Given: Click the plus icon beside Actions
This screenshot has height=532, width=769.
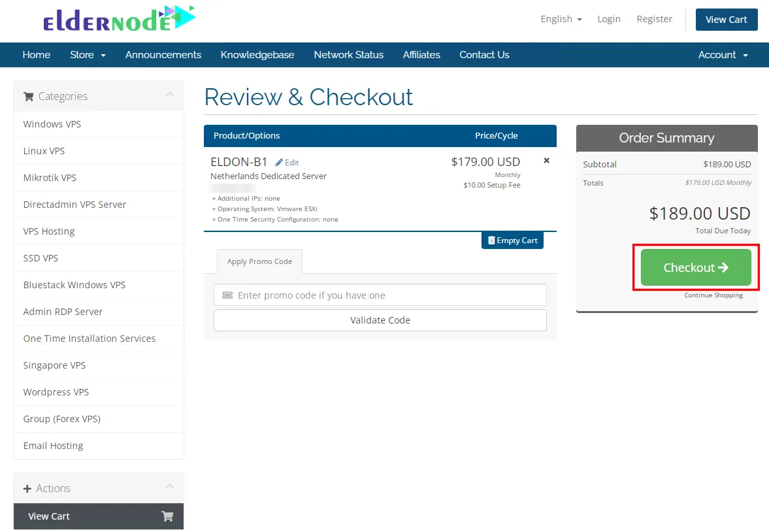Looking at the screenshot, I should click(27, 488).
